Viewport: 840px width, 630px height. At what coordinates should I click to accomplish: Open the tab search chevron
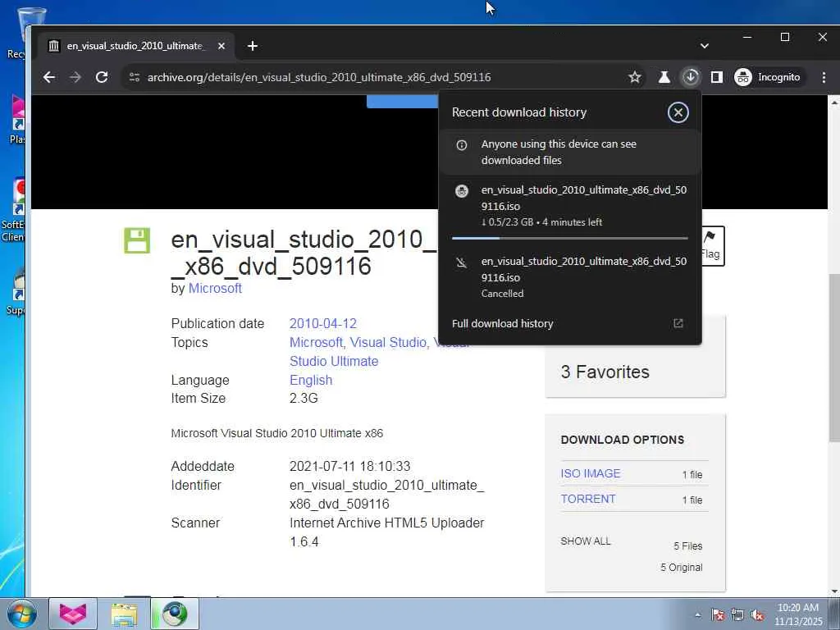[x=705, y=46]
